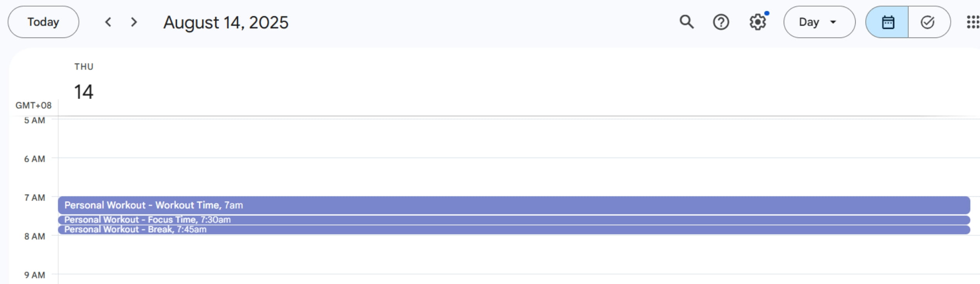
Task: Click the empty 5 AM time slot
Action: (514, 138)
